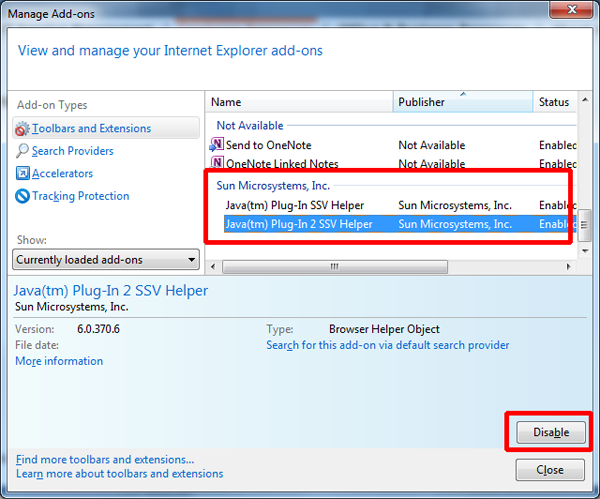Image resolution: width=600 pixels, height=499 pixels.
Task: Click the version value 6.0.370.6
Action: click(98, 329)
